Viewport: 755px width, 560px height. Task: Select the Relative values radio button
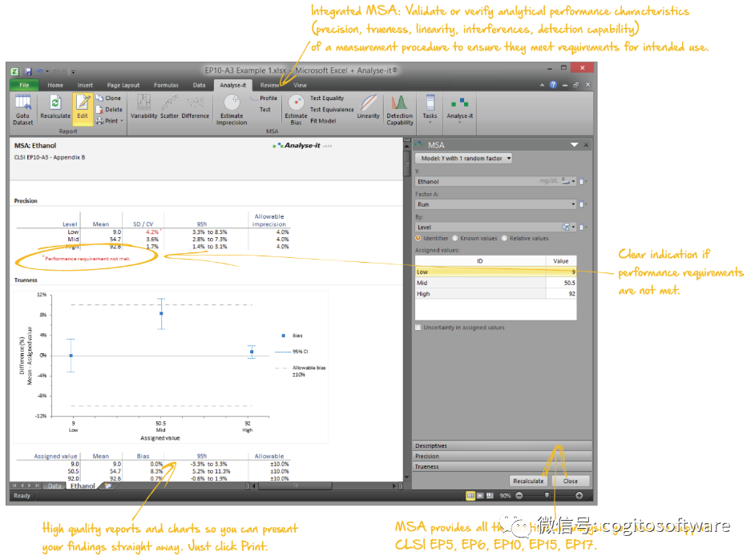pos(504,238)
